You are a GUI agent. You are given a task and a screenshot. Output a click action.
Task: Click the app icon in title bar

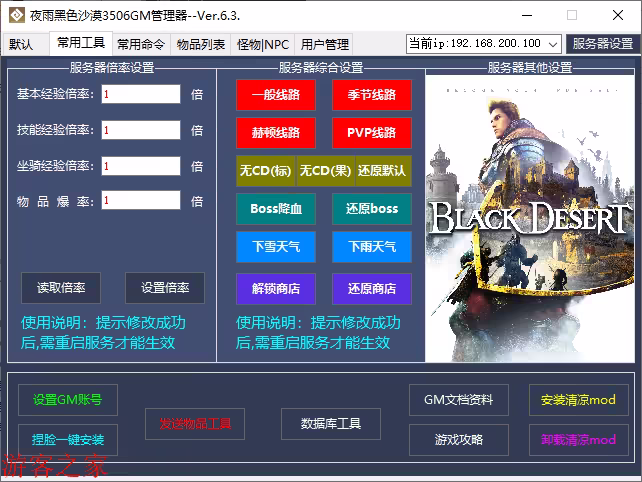pyautogui.click(x=15, y=16)
